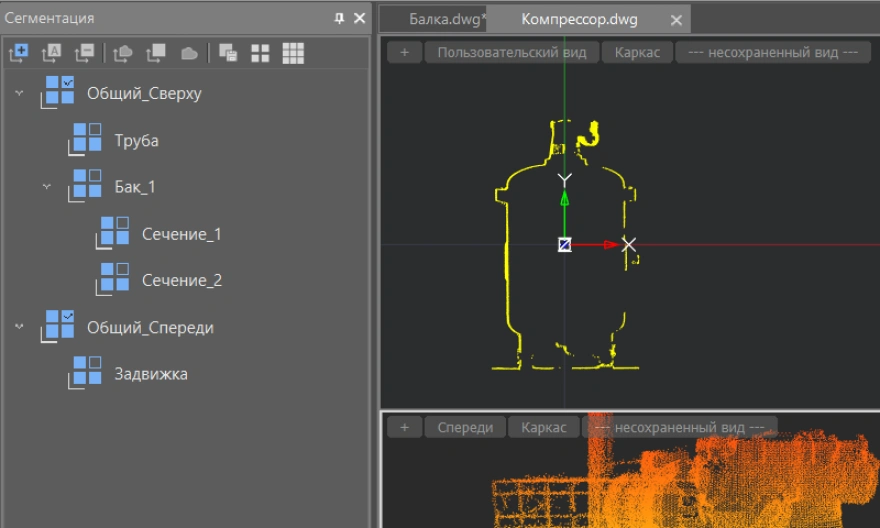The image size is (880, 528).
Task: Collapse the Общий_Спереди tree node
Action: pos(19,326)
